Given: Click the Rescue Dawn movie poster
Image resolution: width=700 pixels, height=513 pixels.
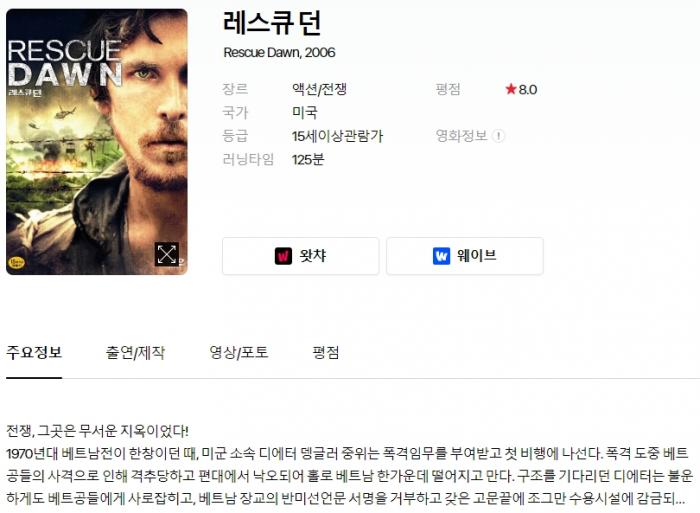Looking at the screenshot, I should pyautogui.click(x=97, y=142).
